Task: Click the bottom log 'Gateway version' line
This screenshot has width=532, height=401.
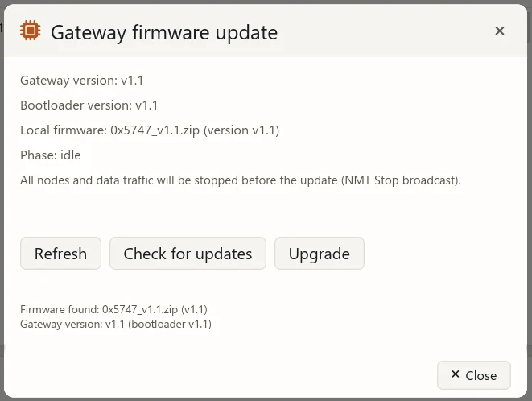Action: pyautogui.click(x=116, y=324)
